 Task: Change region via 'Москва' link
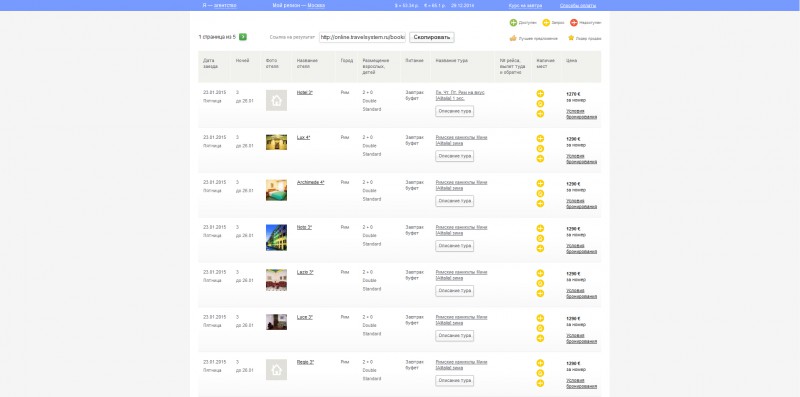coord(316,5)
